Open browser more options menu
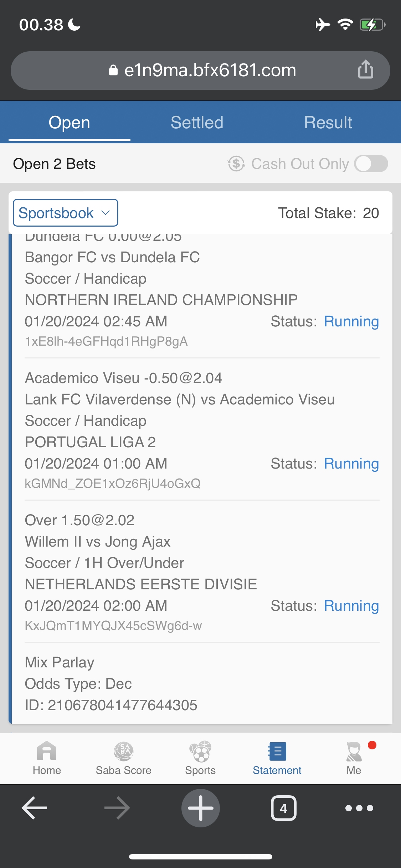The image size is (401, 868). pos(359,808)
